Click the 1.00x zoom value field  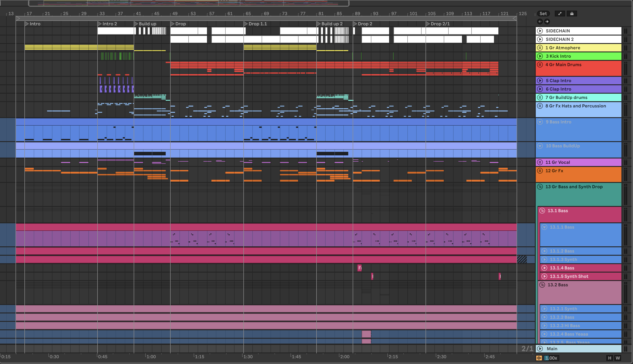pos(551,358)
